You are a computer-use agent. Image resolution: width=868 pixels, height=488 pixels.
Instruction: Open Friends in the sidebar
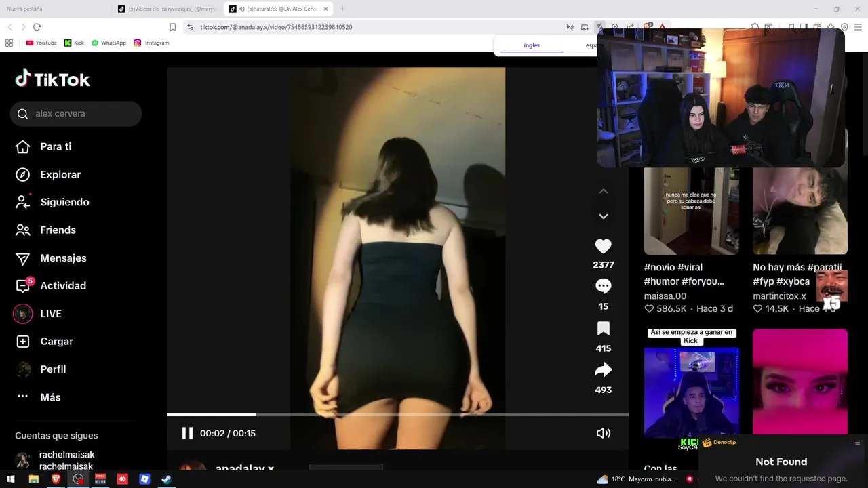click(58, 230)
